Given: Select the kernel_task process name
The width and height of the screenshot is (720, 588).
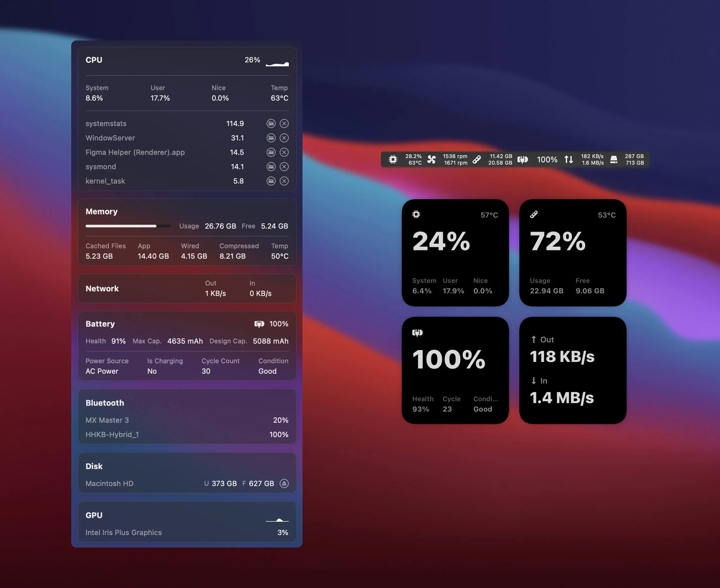Looking at the screenshot, I should [105, 181].
